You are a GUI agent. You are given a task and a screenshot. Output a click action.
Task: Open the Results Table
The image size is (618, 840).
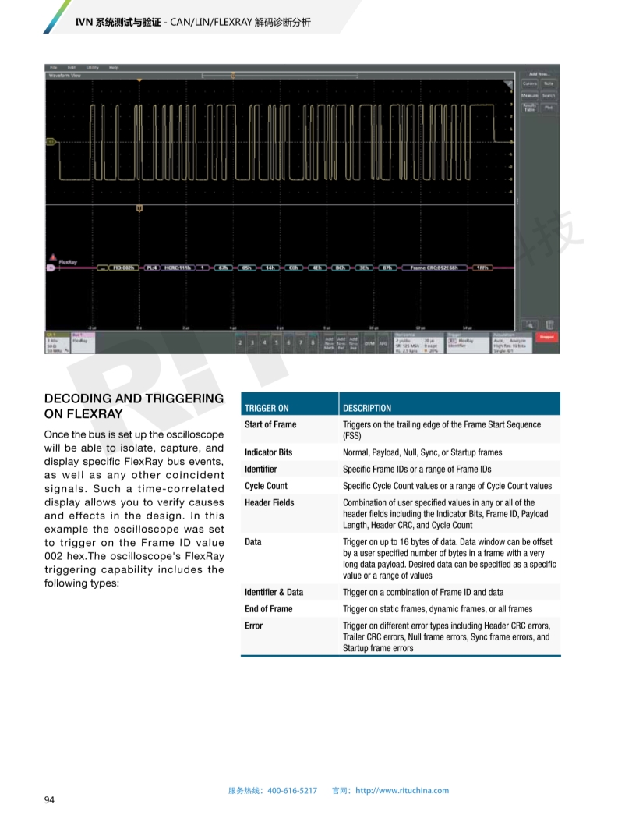pos(529,108)
